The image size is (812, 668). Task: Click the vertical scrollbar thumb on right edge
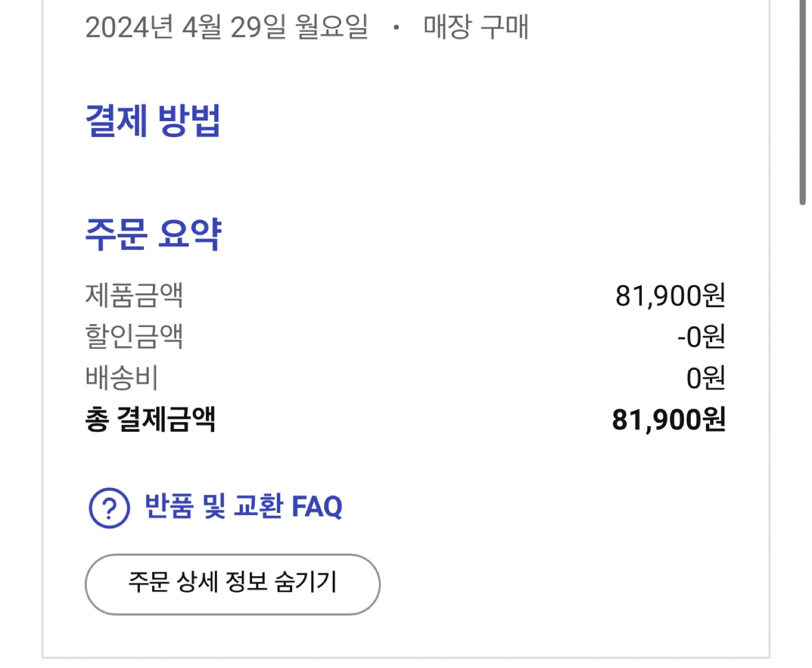(x=802, y=102)
